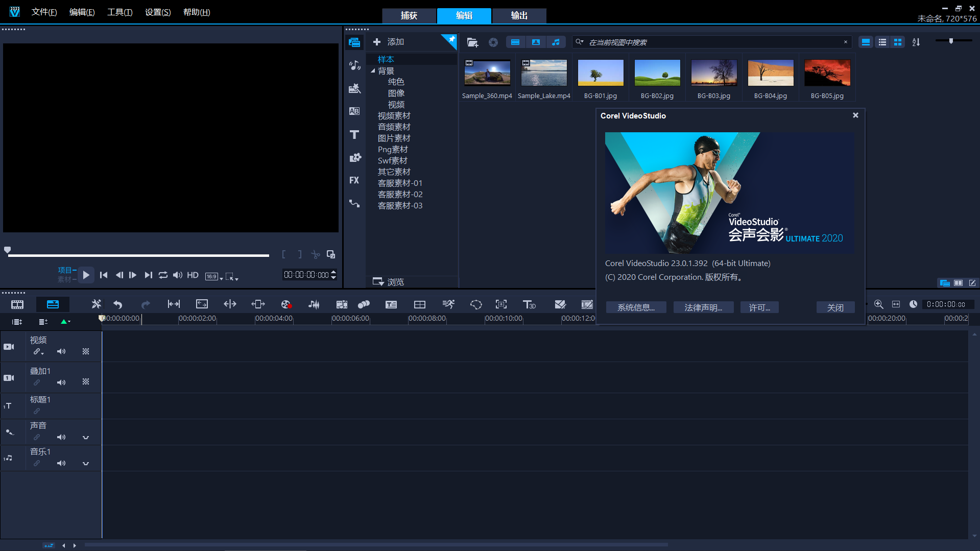The image size is (980, 551).
Task: Switch to Storyboard view icon
Action: 17,305
